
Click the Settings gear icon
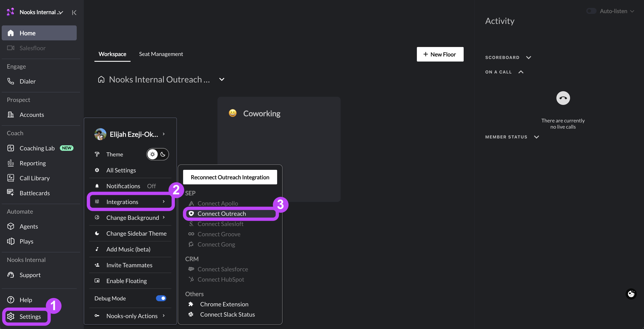[10, 316]
